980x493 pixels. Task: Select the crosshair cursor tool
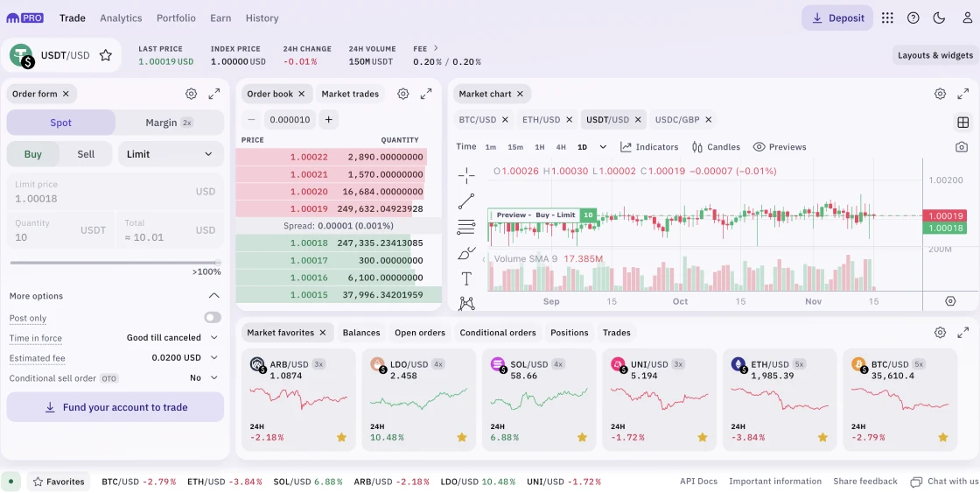click(x=466, y=176)
